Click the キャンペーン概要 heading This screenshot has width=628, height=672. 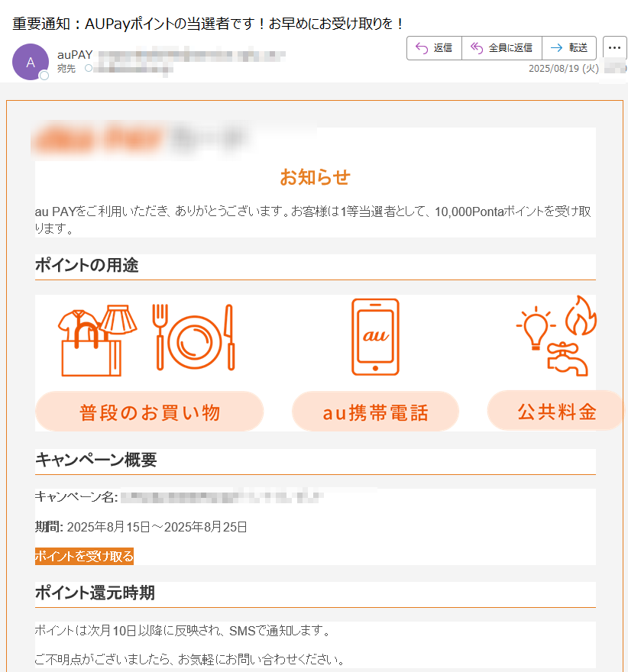click(96, 460)
